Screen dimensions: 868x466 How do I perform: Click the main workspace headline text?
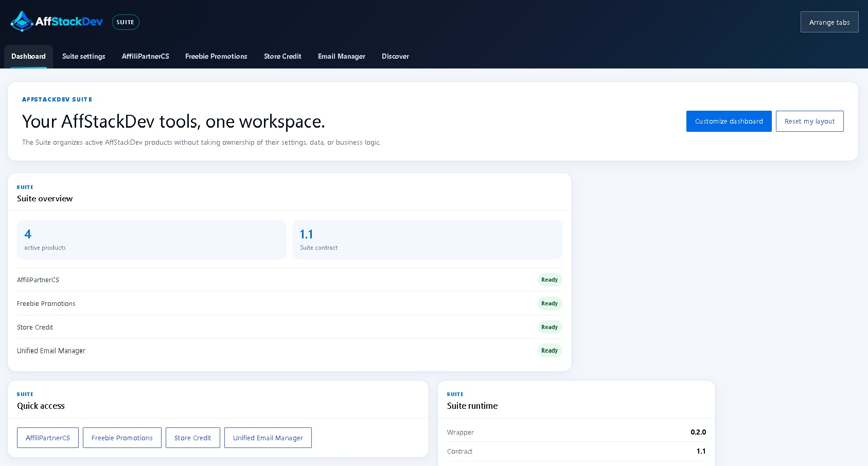173,122
